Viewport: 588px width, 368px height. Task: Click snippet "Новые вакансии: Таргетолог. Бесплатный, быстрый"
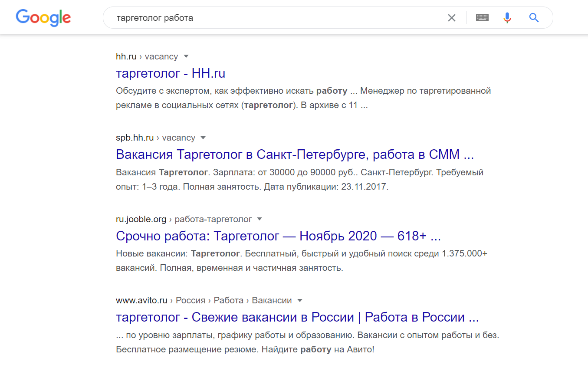[x=302, y=261]
